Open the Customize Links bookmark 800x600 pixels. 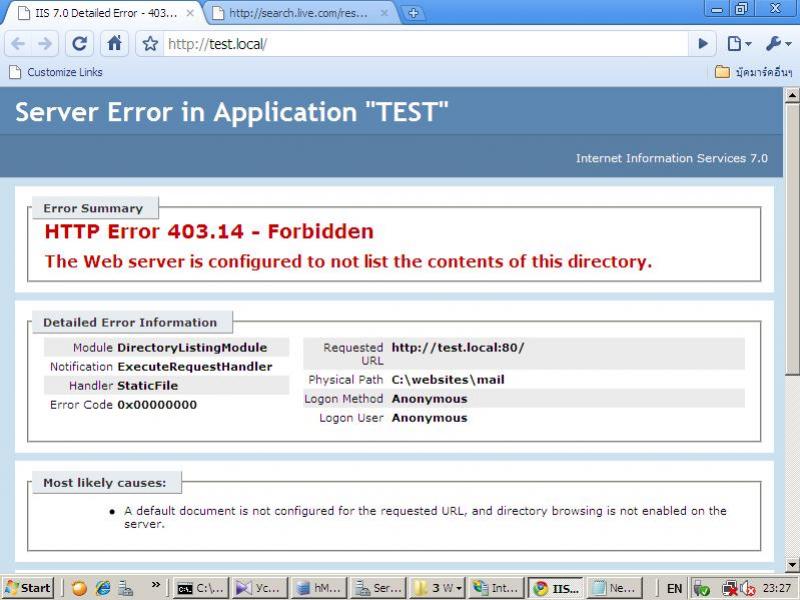click(56, 72)
